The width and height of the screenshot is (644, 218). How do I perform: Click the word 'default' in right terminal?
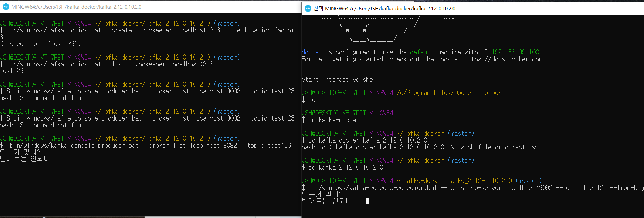pos(422,52)
